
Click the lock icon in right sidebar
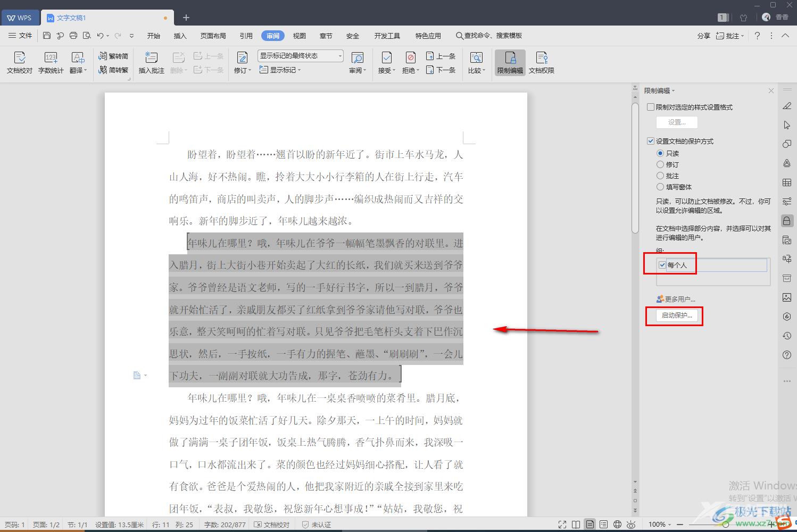click(x=787, y=221)
